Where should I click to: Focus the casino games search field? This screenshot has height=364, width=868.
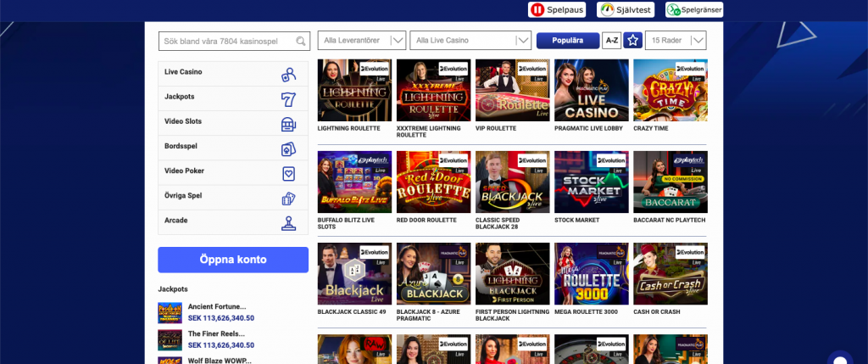pyautogui.click(x=233, y=41)
